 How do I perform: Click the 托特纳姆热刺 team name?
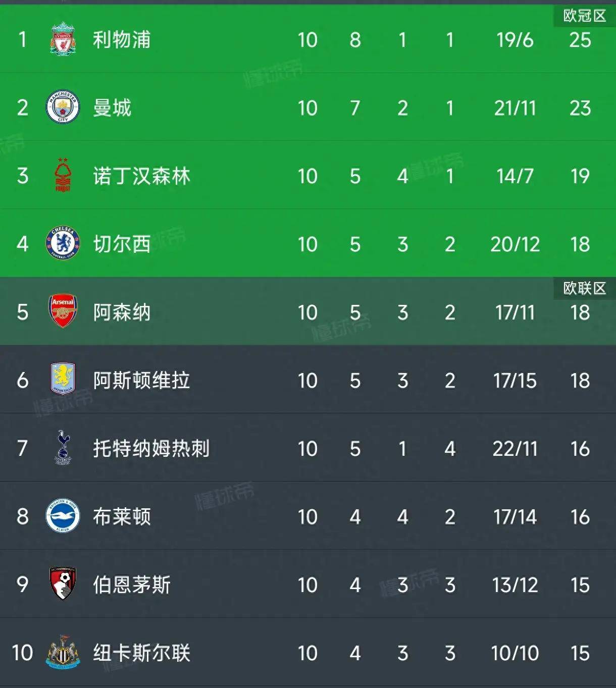pos(151,448)
